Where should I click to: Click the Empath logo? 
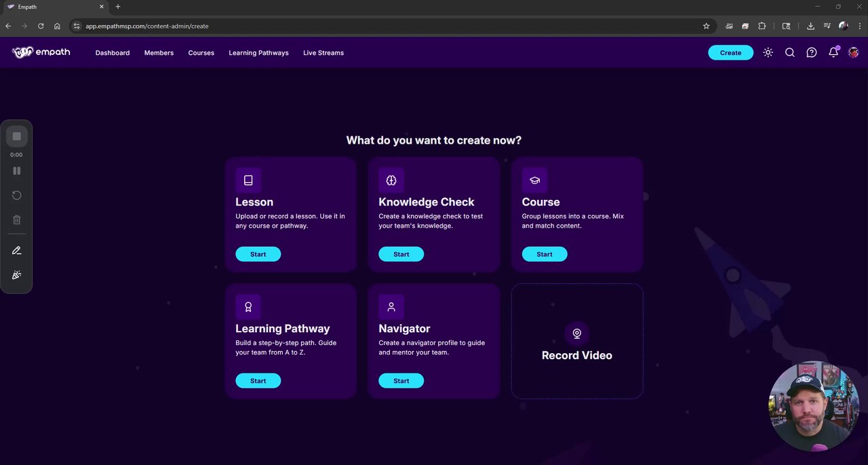41,52
